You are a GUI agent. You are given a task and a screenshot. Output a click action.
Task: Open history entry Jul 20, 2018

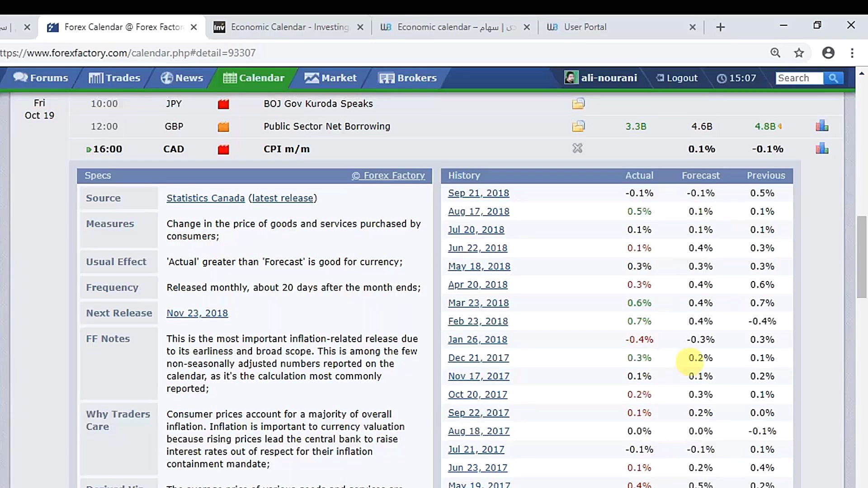(x=476, y=230)
